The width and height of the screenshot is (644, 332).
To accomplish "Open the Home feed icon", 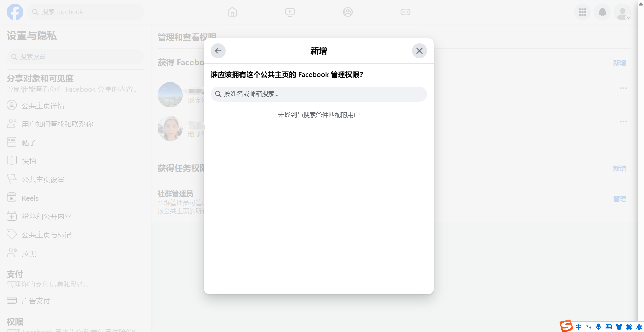I will coord(232,12).
